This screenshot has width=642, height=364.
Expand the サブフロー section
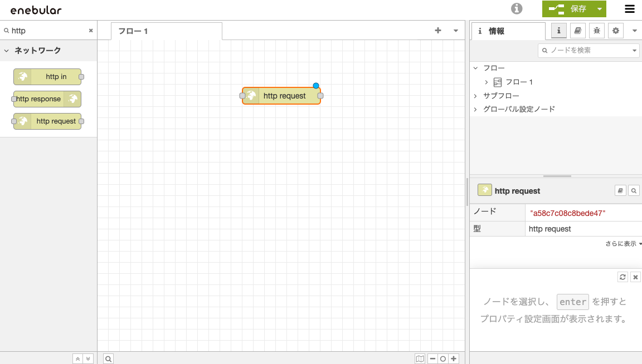(x=475, y=96)
